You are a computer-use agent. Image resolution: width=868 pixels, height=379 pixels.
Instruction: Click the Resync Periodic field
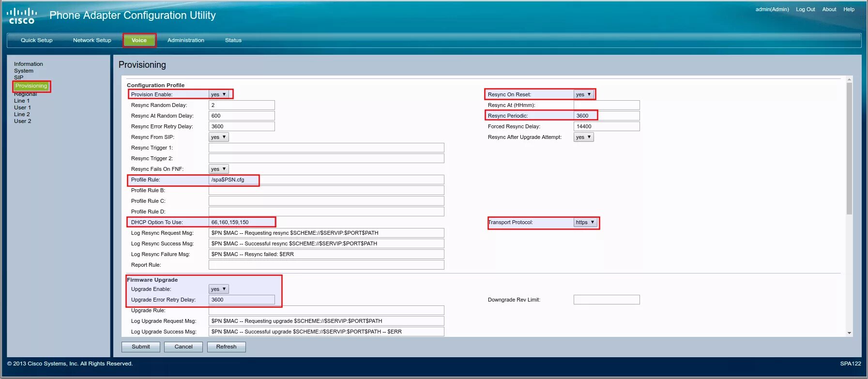point(607,116)
